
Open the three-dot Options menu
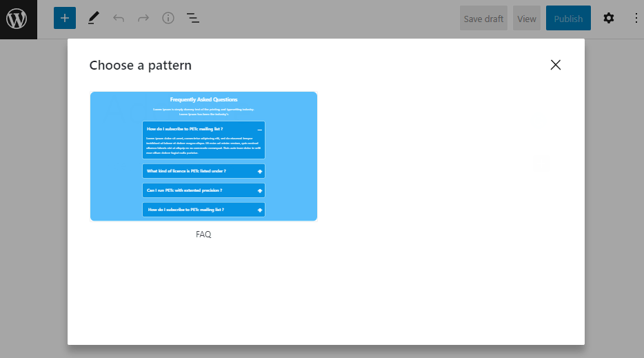tap(636, 19)
